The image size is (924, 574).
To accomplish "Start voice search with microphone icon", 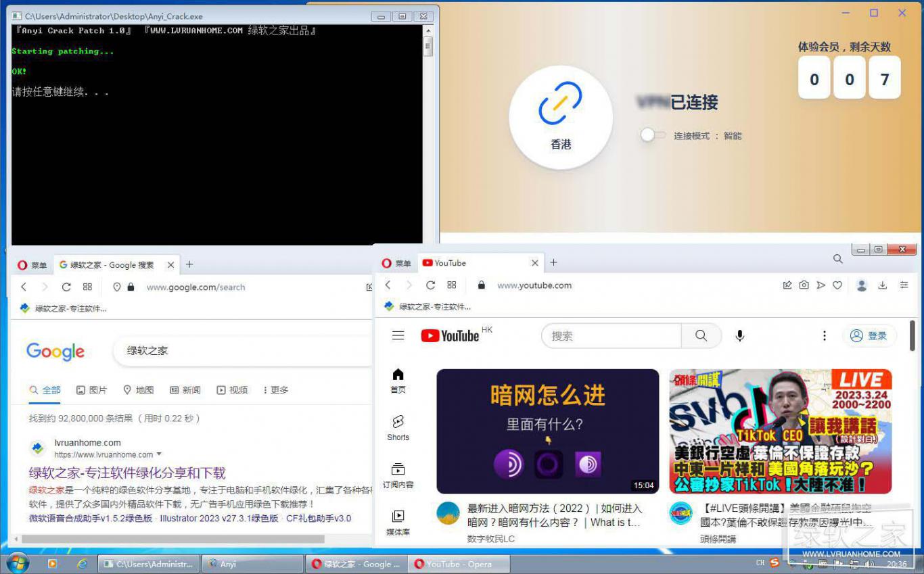I will 739,335.
